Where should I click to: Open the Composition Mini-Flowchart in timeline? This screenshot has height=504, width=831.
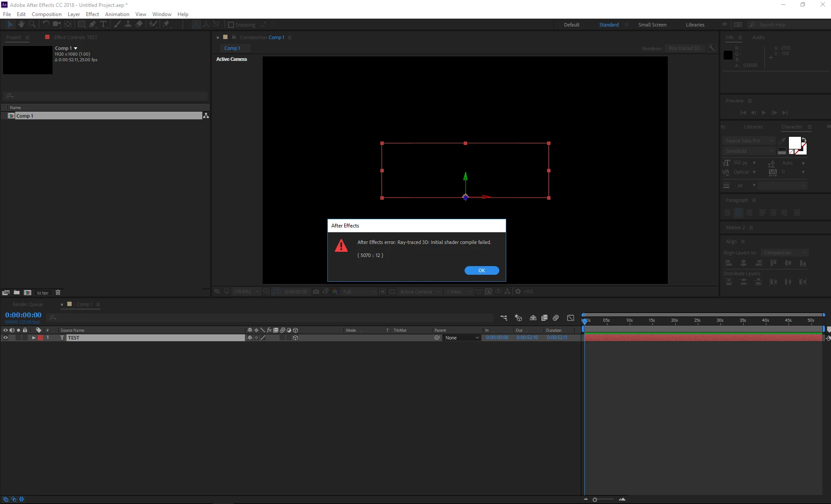tap(504, 318)
